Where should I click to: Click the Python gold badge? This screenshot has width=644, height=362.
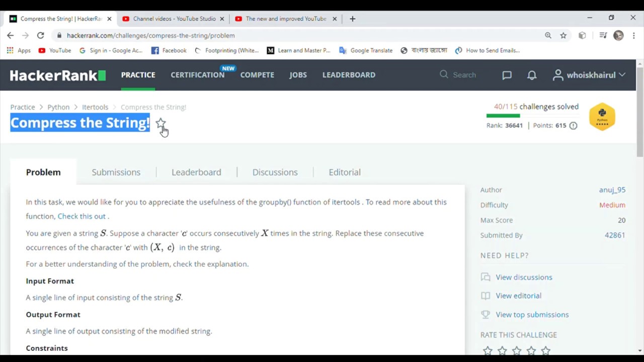(x=602, y=117)
